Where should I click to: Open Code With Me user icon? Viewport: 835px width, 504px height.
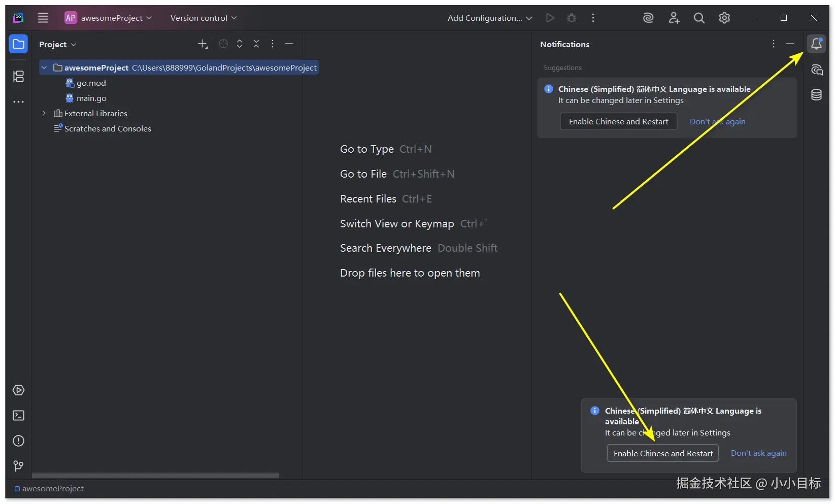674,18
